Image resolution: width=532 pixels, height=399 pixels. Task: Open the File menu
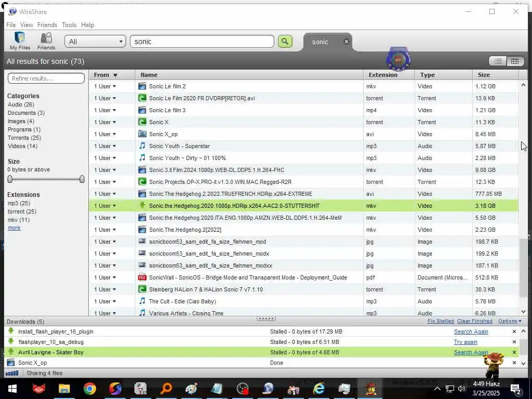coord(11,25)
